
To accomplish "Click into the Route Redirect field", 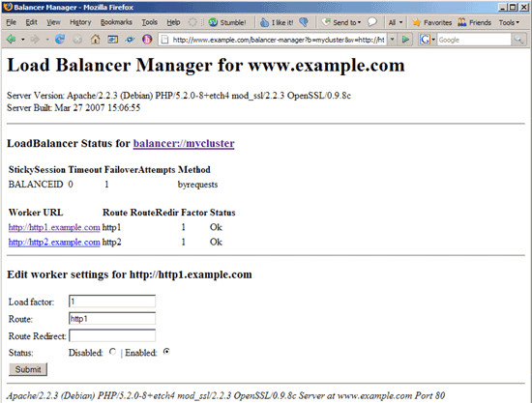I will click(x=112, y=335).
